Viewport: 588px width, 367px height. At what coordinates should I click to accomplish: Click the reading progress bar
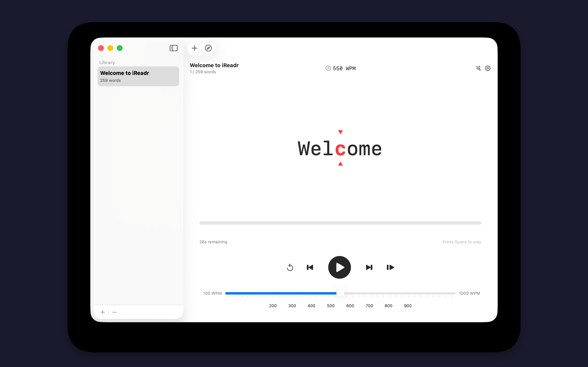click(x=340, y=223)
